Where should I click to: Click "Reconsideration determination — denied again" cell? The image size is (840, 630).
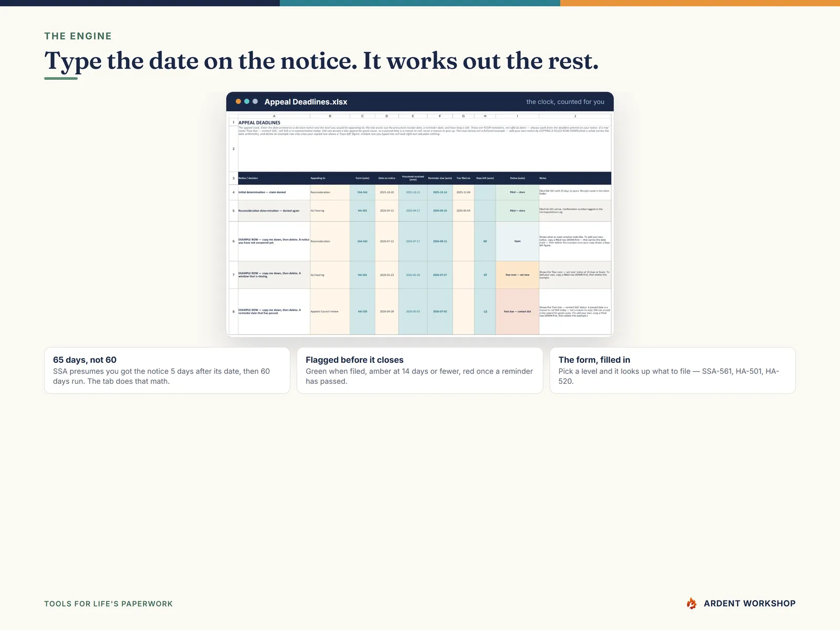coord(274,211)
